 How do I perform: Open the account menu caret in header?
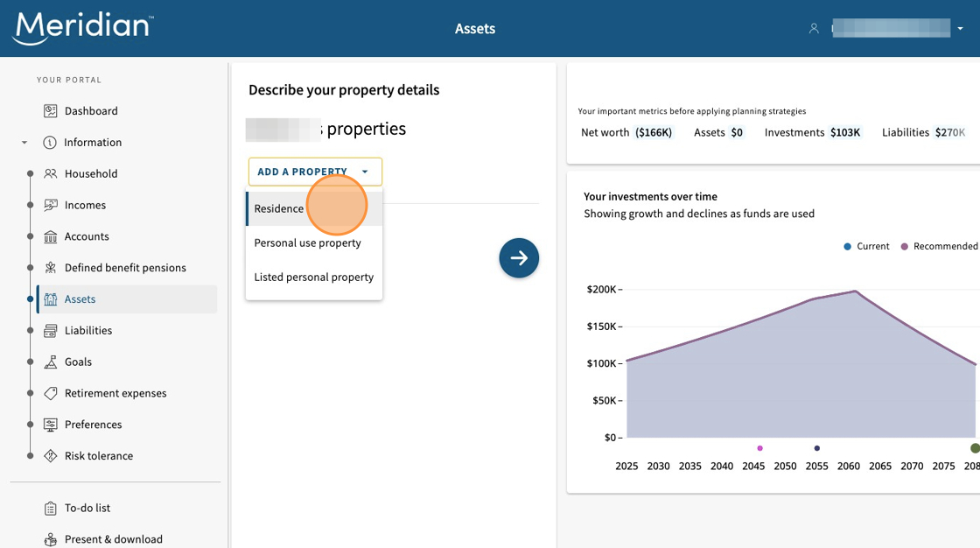pos(960,28)
